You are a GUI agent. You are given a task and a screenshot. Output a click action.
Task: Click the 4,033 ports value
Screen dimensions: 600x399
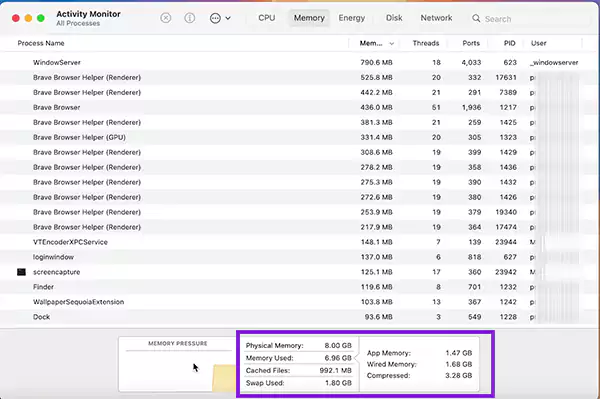(x=471, y=62)
